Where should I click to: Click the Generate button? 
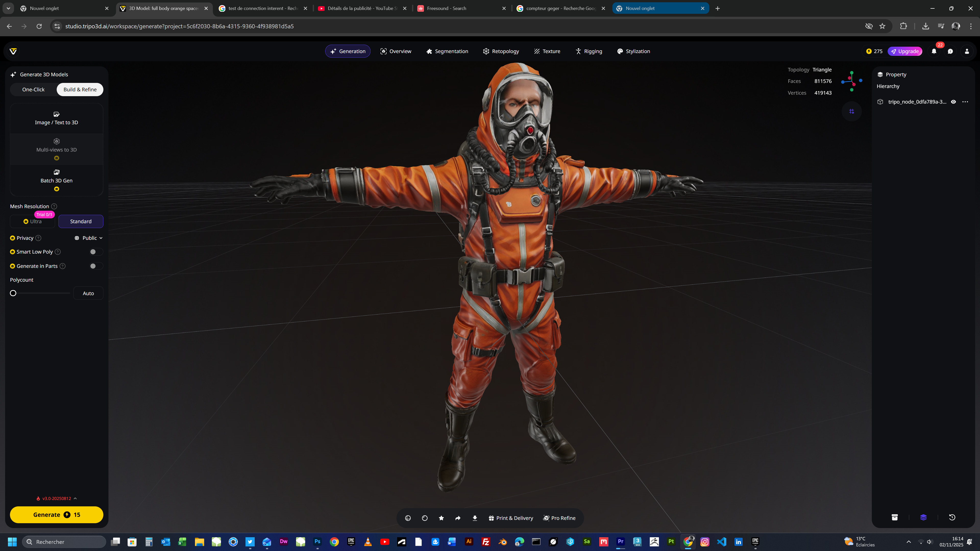57,515
